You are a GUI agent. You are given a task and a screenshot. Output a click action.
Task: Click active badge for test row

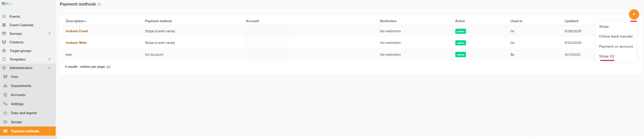pyautogui.click(x=460, y=55)
